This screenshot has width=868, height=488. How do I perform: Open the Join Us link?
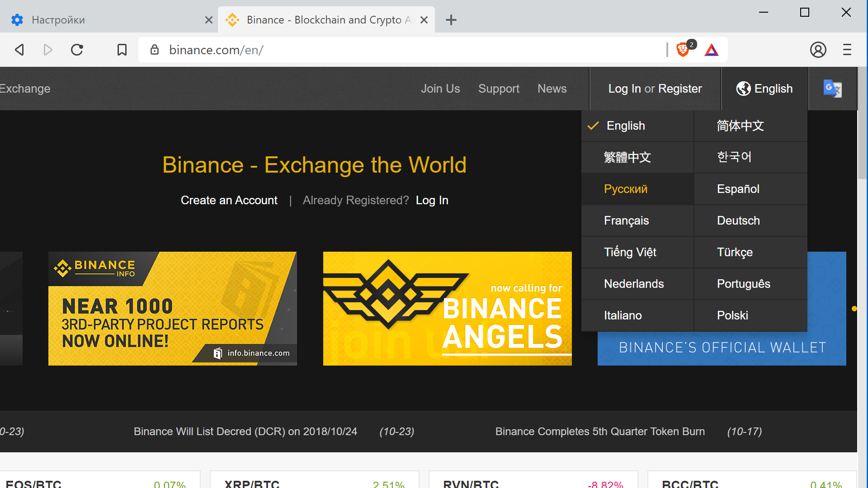coord(440,89)
